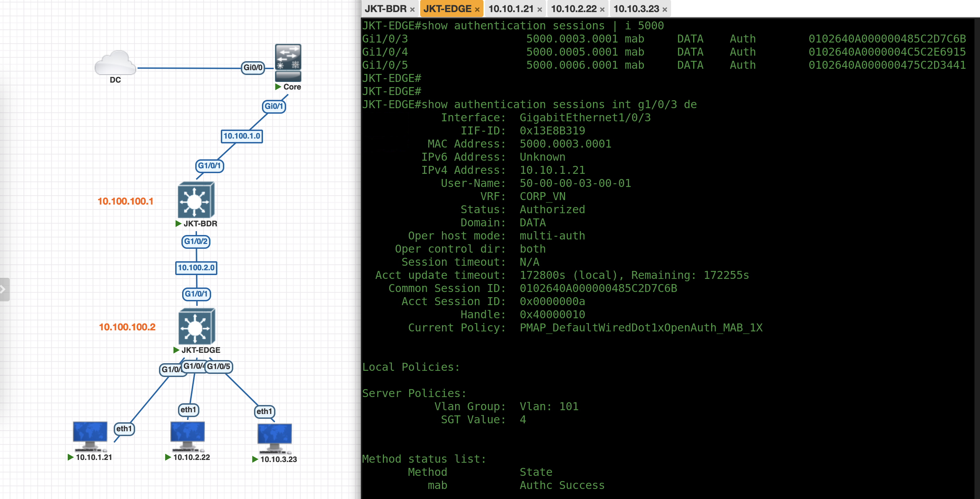Click the JKT-EDGE switch icon
The width and height of the screenshot is (980, 499).
(196, 326)
